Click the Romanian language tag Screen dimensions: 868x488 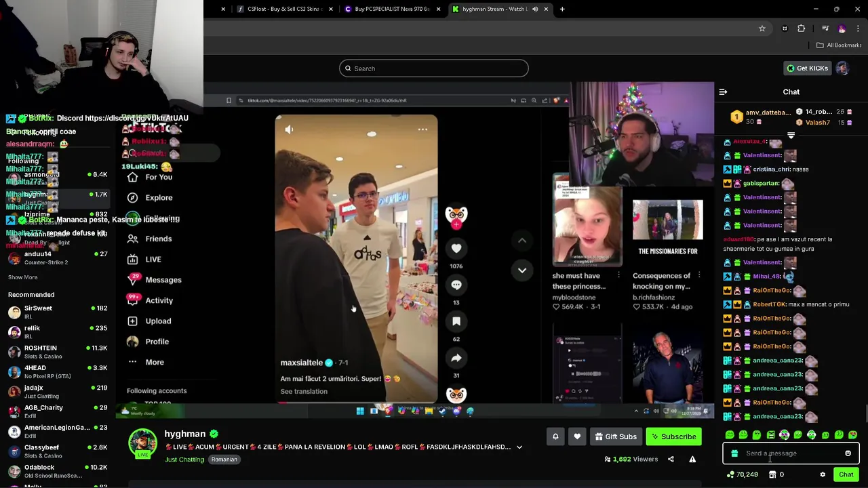pyautogui.click(x=224, y=460)
